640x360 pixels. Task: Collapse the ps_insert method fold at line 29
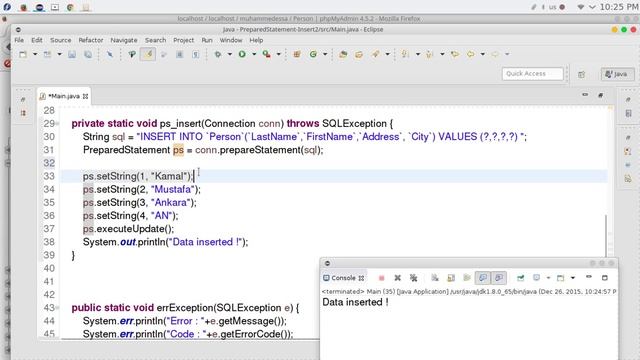point(57,123)
